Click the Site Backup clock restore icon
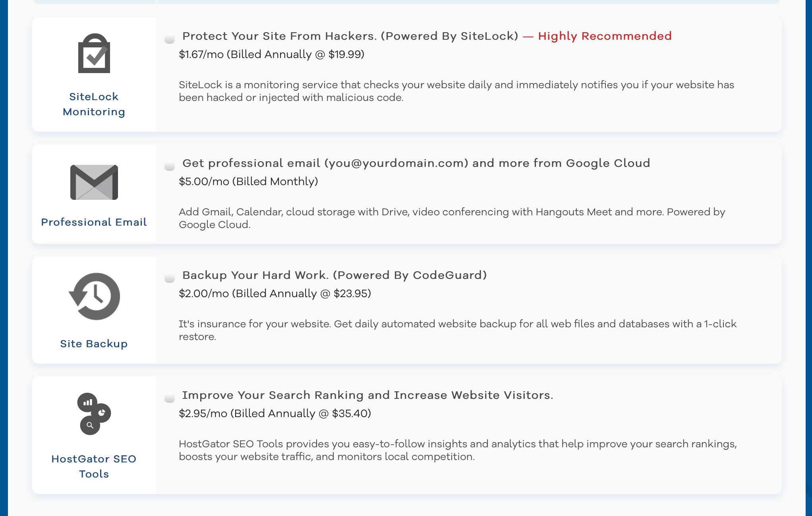This screenshot has width=812, height=516. [x=95, y=296]
